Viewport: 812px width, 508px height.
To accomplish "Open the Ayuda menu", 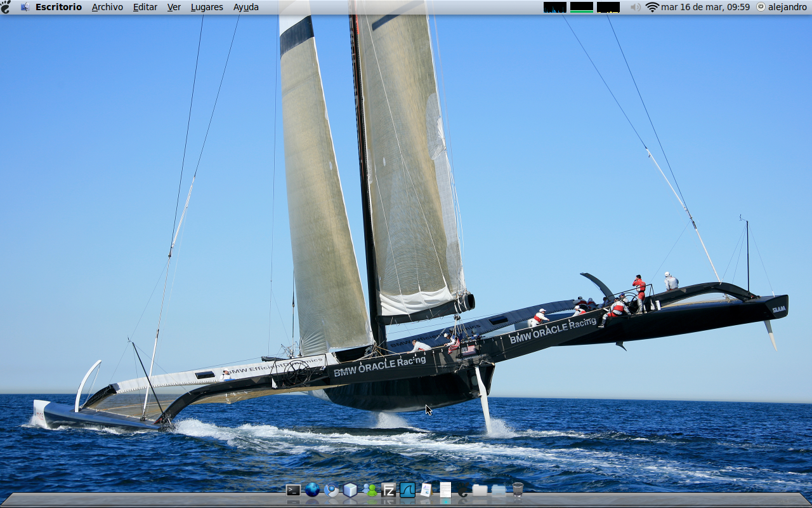I will click(x=246, y=7).
